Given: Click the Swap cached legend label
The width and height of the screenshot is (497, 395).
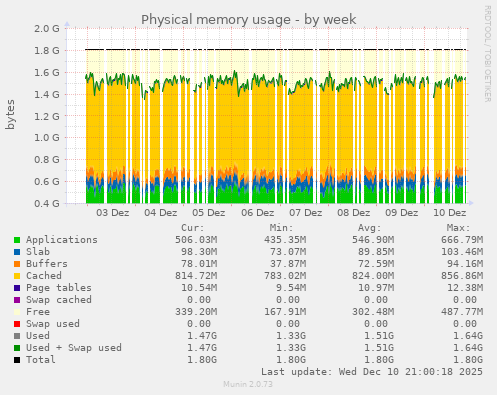Looking at the screenshot, I should pos(59,300).
